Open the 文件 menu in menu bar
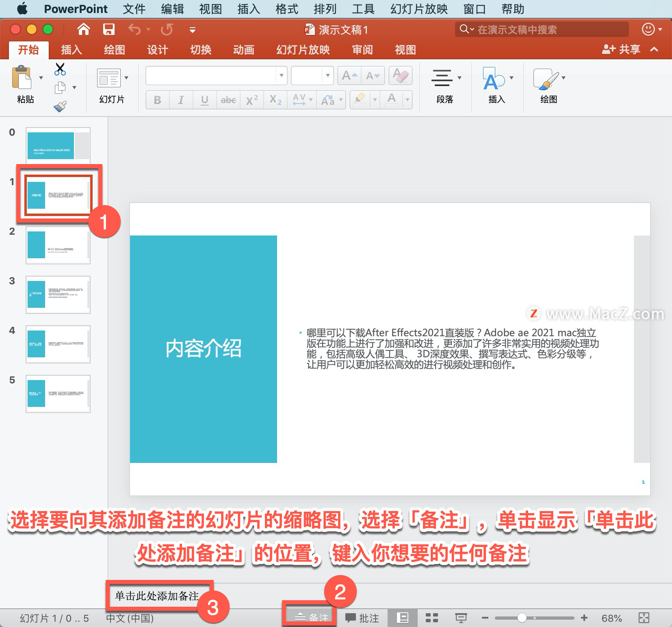Viewport: 672px width, 627px height. (x=134, y=9)
